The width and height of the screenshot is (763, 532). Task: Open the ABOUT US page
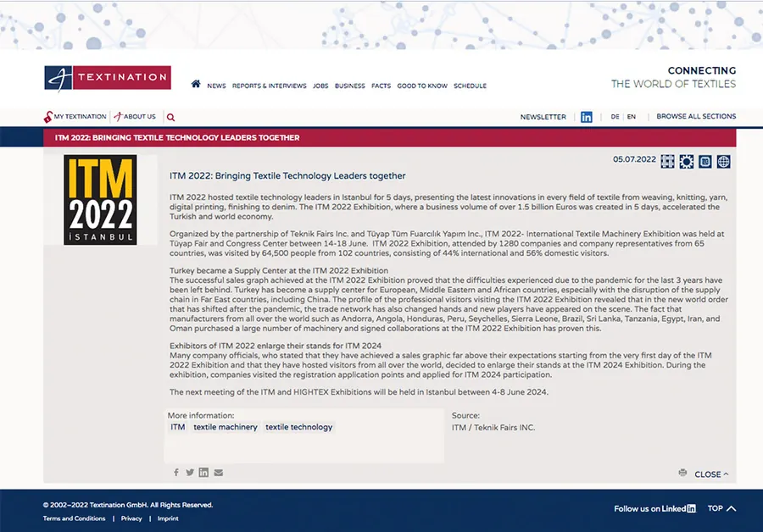tap(135, 117)
